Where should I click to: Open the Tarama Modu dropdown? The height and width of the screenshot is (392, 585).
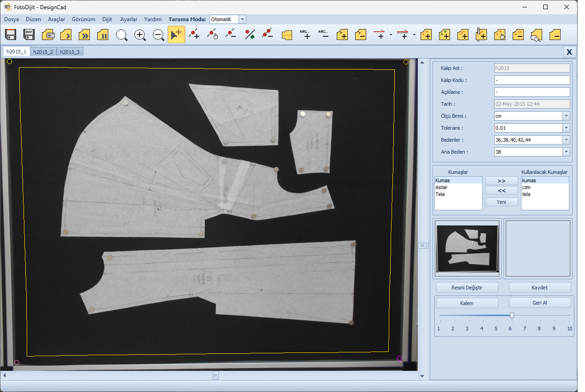(243, 19)
